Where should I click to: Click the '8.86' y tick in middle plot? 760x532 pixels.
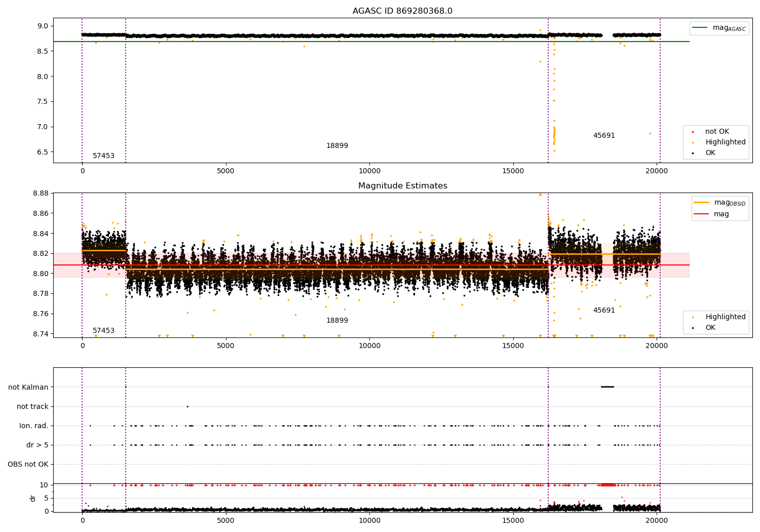41,213
